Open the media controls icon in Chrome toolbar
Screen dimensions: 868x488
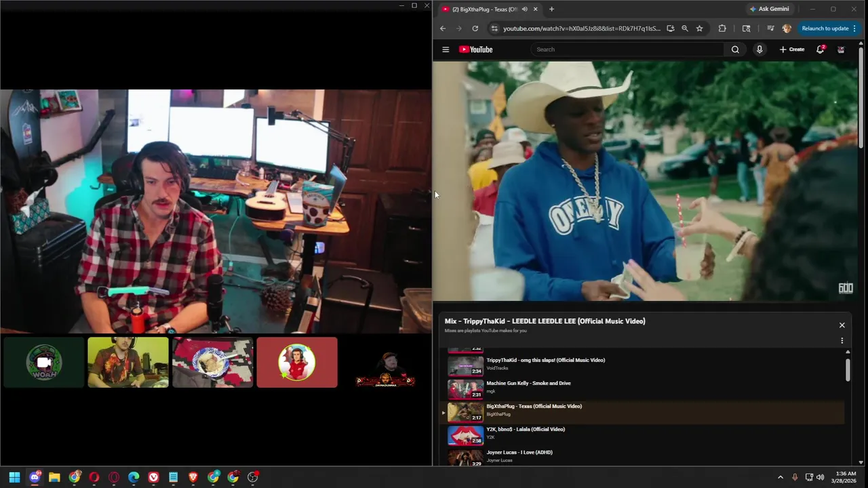coord(770,28)
